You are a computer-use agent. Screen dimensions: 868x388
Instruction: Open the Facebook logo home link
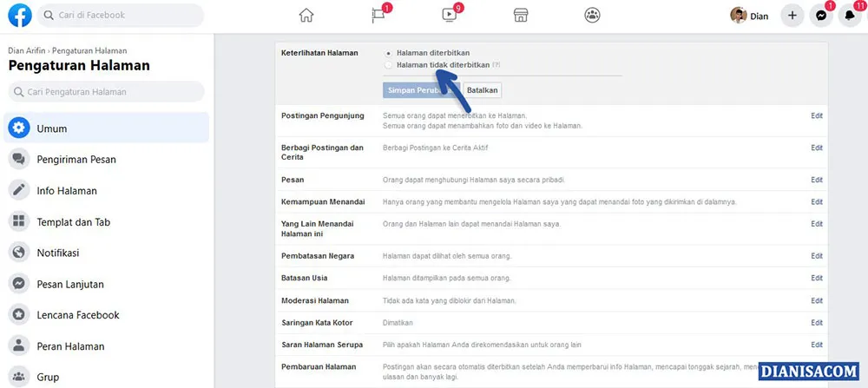[20, 16]
